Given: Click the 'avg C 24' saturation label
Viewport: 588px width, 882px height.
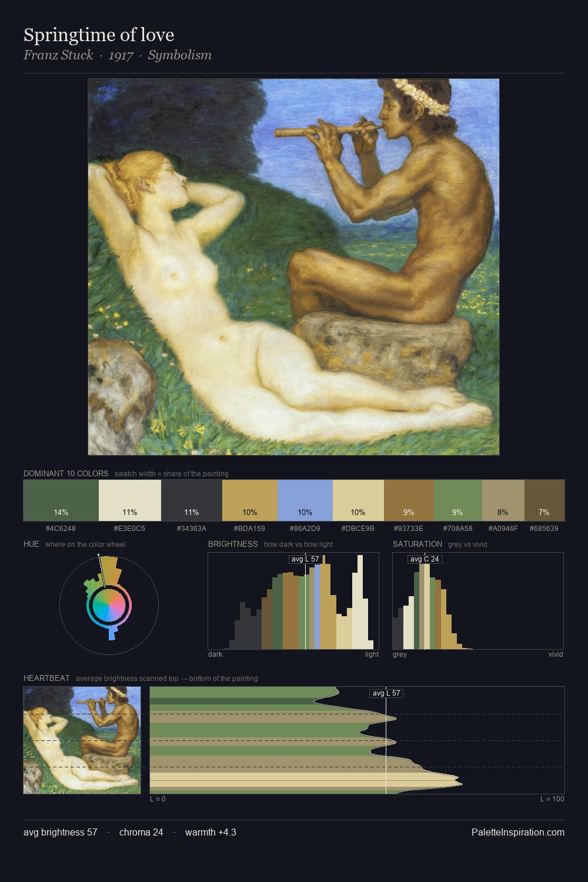Looking at the screenshot, I should (x=425, y=559).
